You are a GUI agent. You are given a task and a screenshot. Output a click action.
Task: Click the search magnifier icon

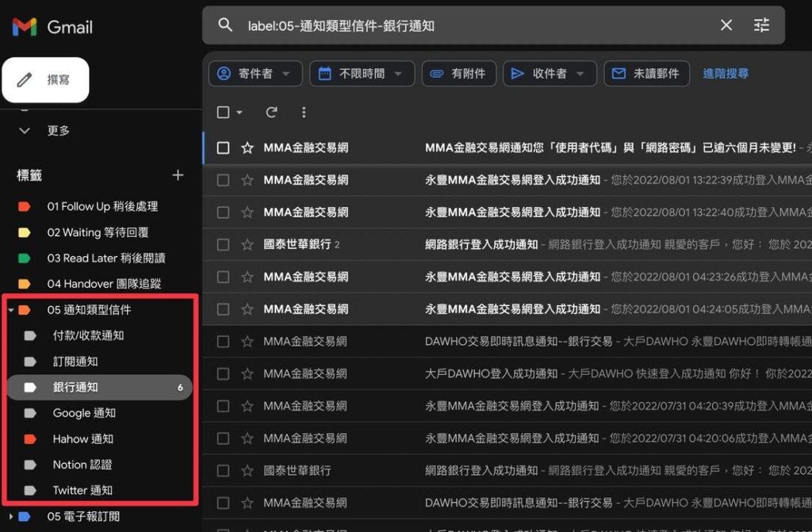[x=225, y=25]
